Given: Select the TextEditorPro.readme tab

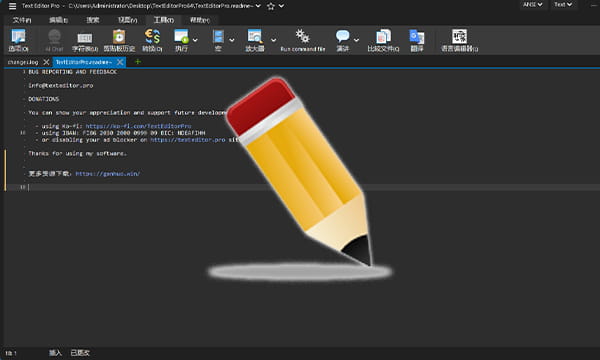Looking at the screenshot, I should click(84, 62).
